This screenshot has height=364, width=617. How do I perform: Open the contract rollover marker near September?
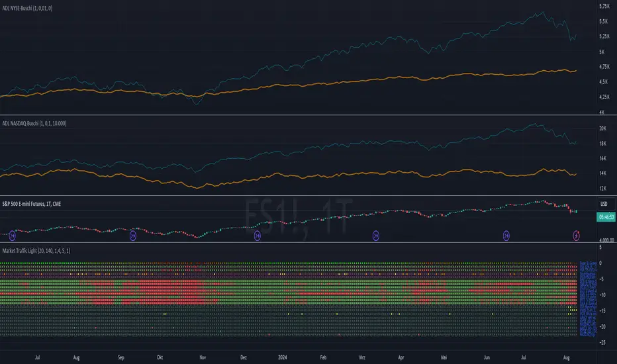tap(133, 236)
